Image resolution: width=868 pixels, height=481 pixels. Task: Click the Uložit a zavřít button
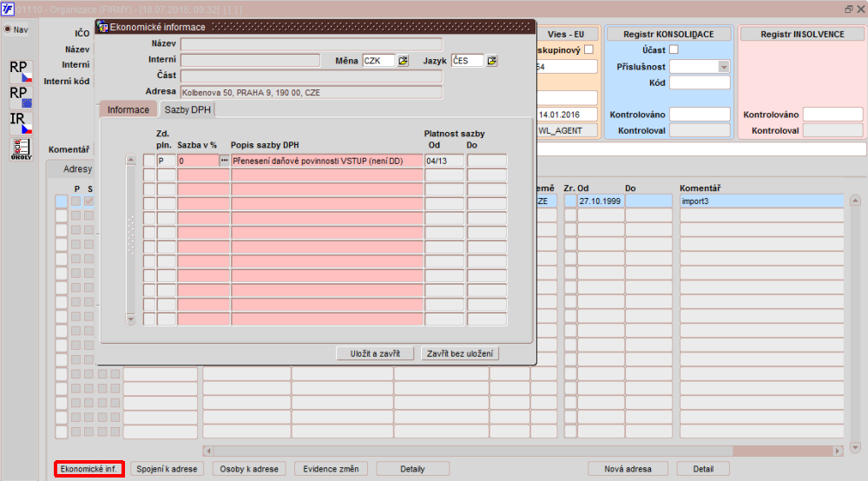point(375,353)
